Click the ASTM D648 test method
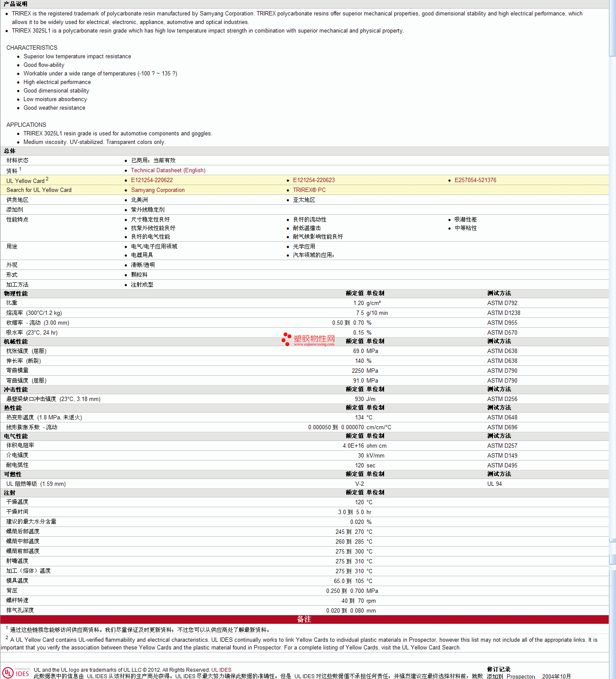616x679 pixels. (x=502, y=418)
